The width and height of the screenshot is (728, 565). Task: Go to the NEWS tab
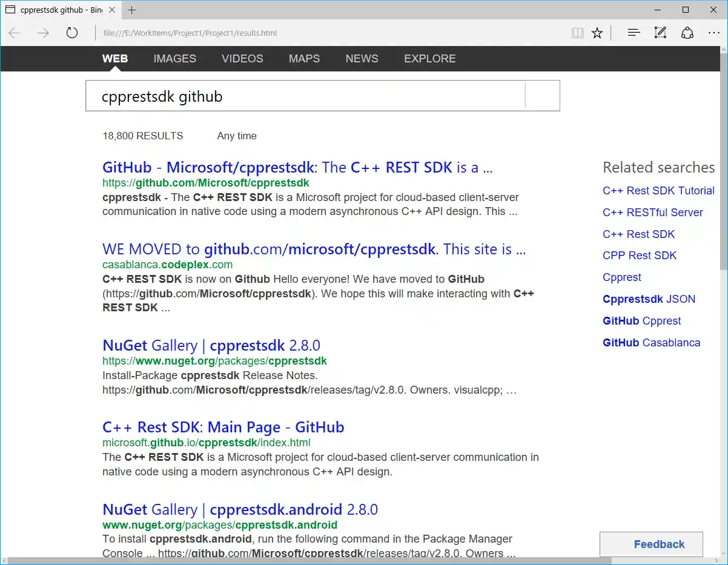tap(362, 59)
